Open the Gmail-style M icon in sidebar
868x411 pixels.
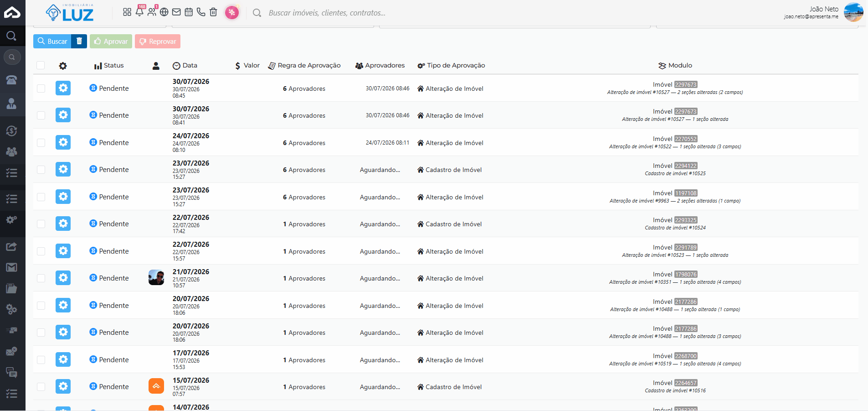[x=12, y=267]
